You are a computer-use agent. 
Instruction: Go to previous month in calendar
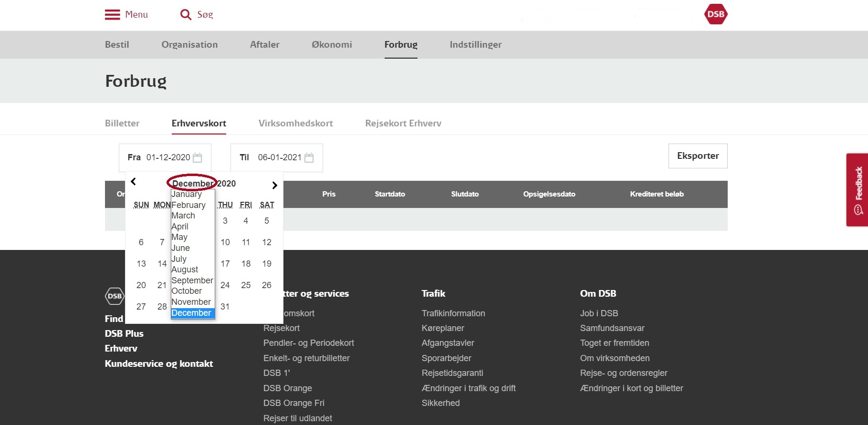(134, 182)
